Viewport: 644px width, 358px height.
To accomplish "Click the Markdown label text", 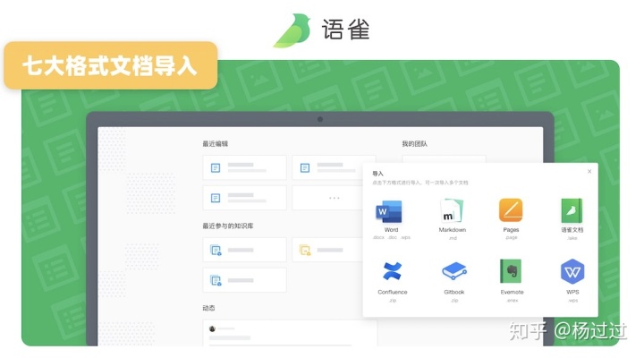I will pyautogui.click(x=453, y=230).
